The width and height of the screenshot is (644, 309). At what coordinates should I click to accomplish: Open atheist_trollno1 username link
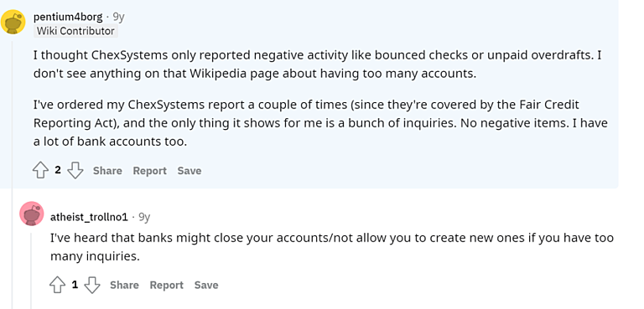click(89, 217)
